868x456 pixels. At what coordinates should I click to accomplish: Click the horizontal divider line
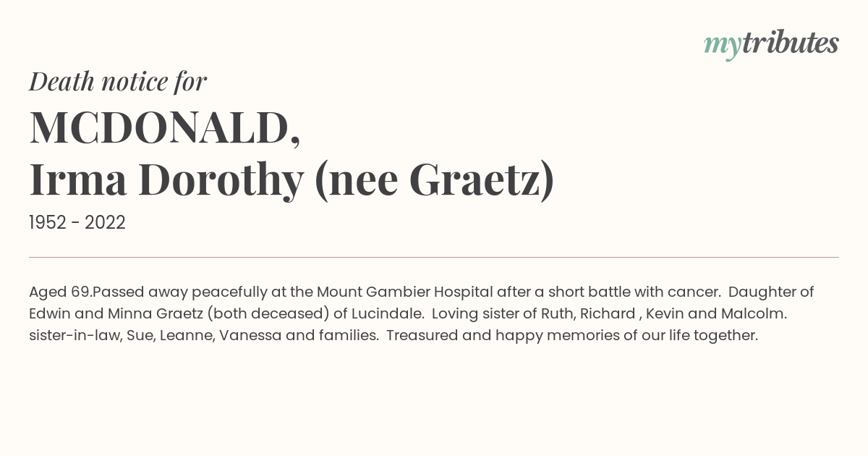coord(434,257)
